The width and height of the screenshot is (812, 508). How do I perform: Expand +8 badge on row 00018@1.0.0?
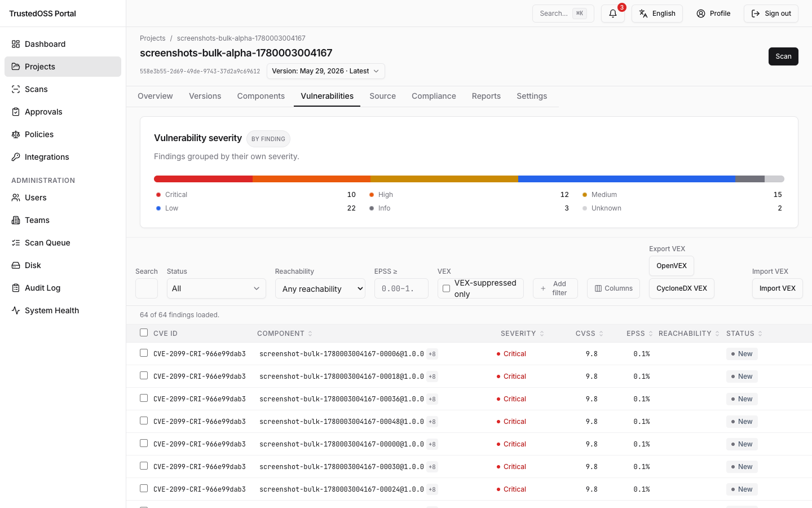coord(432,376)
